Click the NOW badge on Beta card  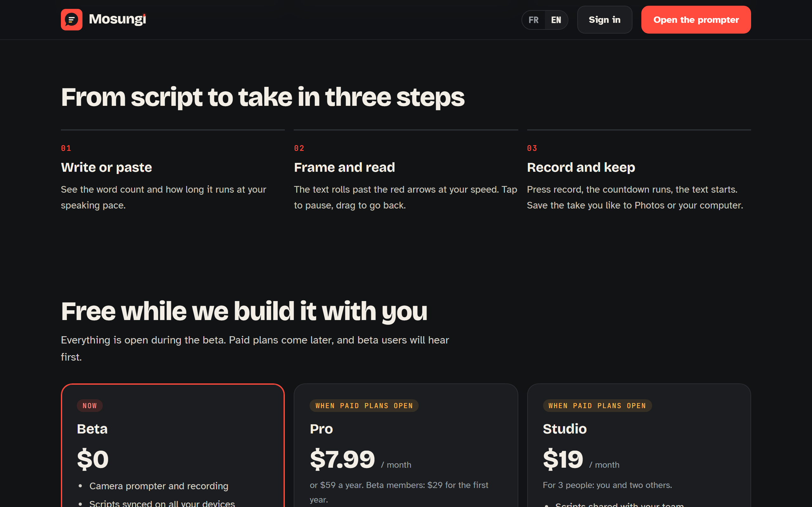[x=89, y=406]
